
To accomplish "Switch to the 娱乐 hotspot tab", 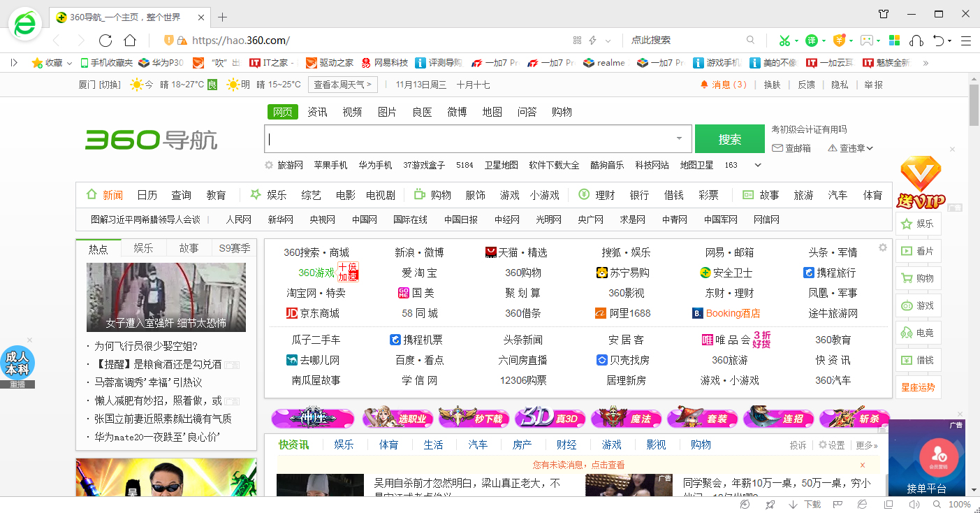I will coord(143,248).
